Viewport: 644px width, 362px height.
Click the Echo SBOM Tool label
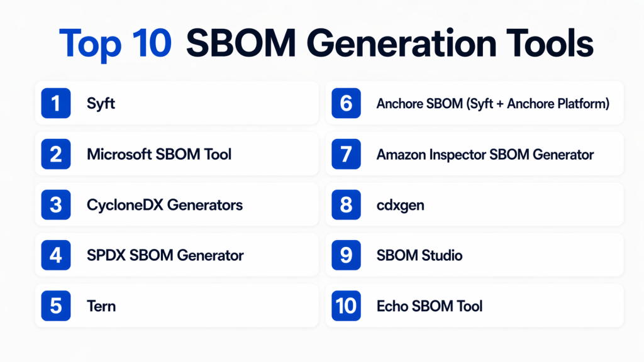(x=430, y=307)
